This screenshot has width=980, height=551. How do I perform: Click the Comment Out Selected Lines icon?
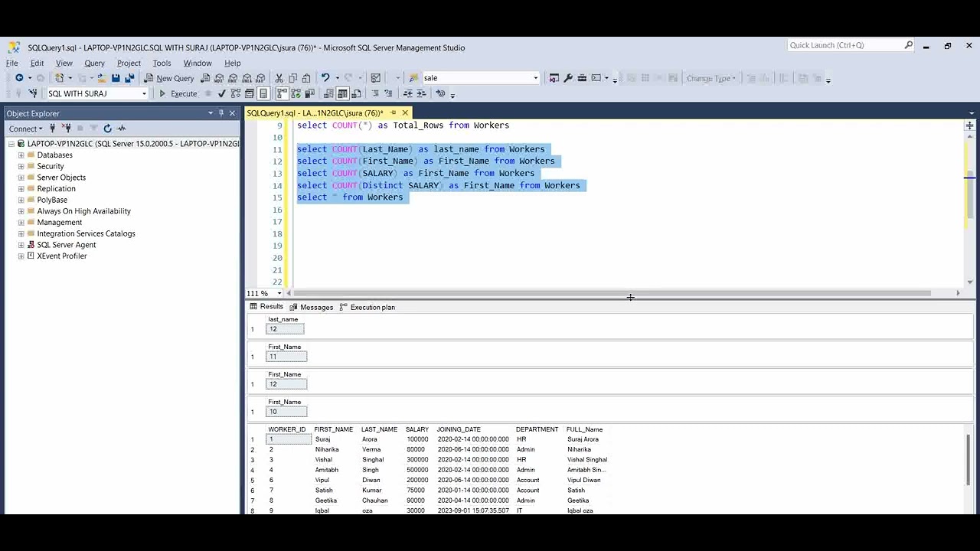[375, 93]
